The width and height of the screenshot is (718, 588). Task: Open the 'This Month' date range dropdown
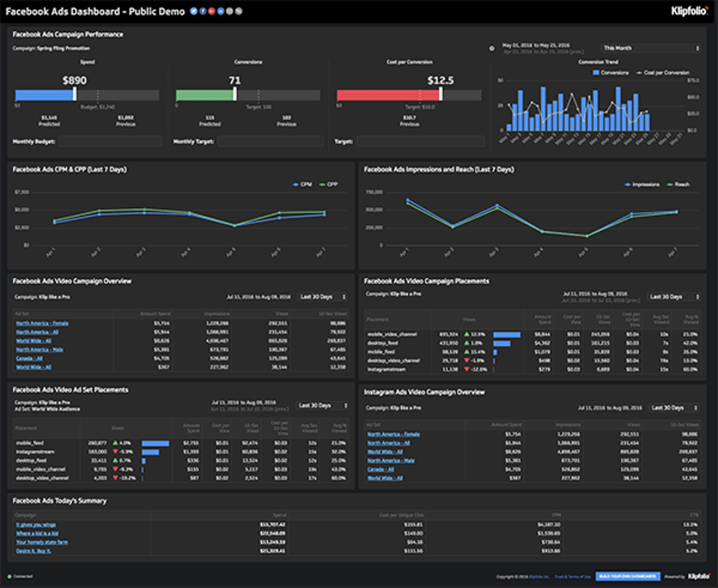point(651,48)
